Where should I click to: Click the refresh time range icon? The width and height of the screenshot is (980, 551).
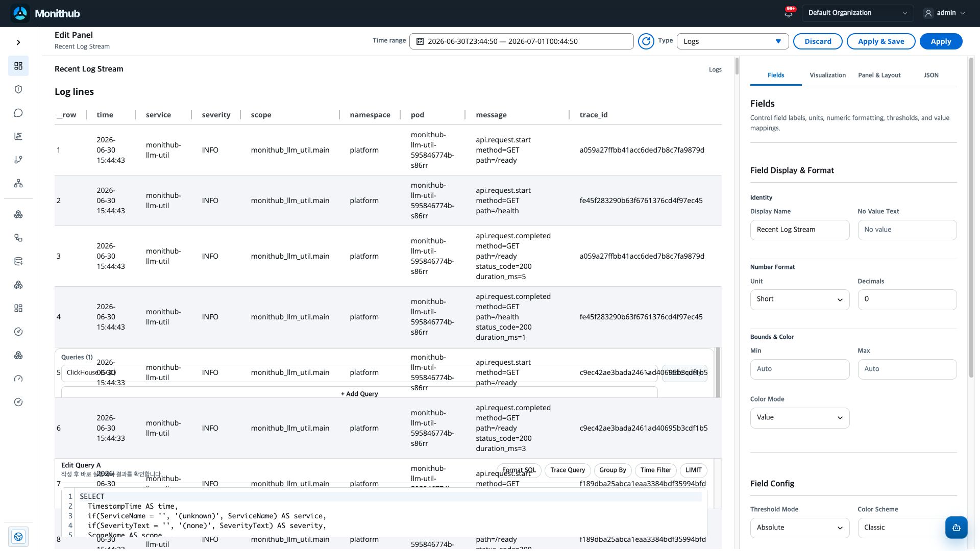(x=646, y=41)
